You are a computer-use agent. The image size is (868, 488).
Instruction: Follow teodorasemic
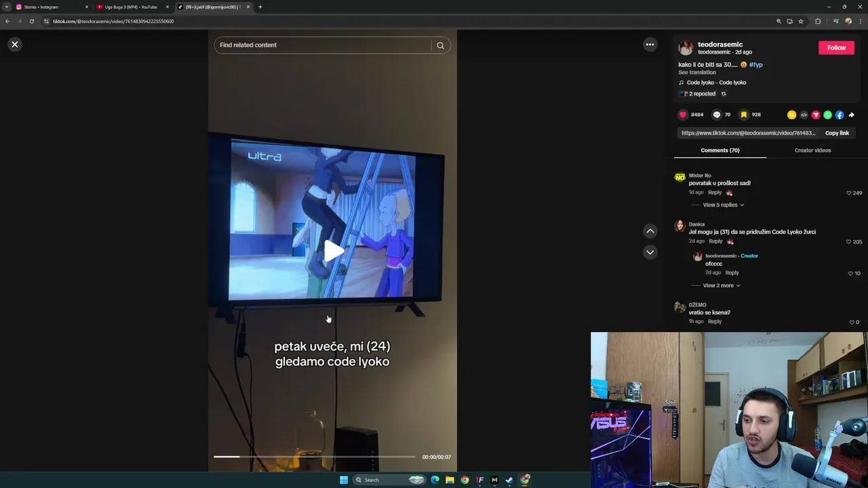tap(836, 47)
